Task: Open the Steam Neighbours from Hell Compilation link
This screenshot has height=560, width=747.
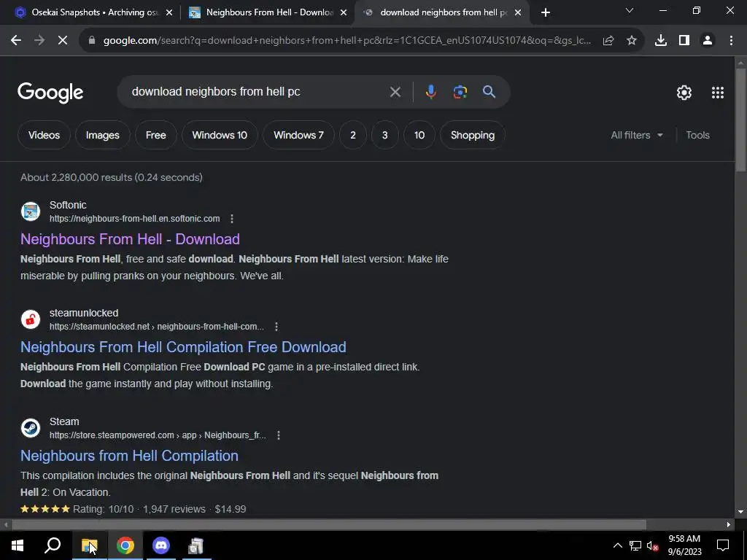Action: pos(130,456)
